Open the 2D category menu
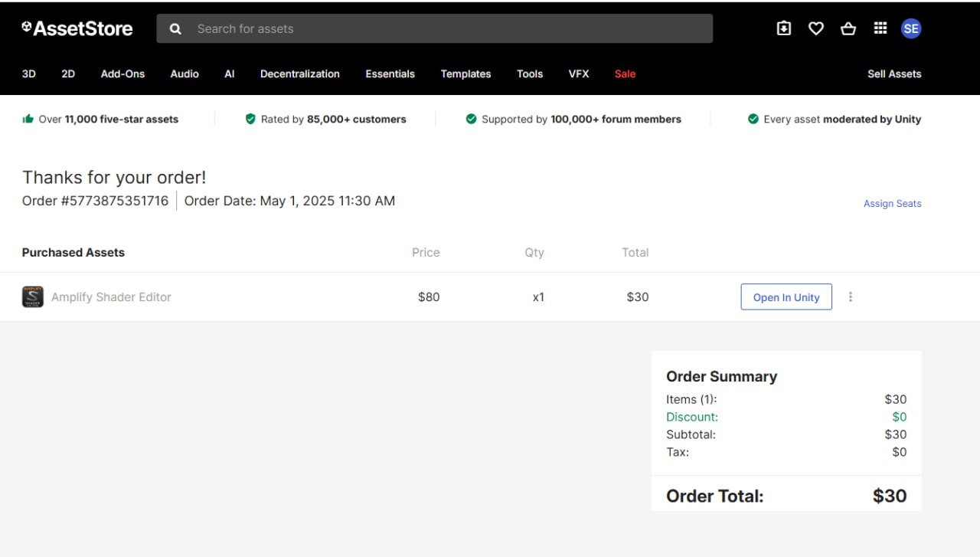980x557 pixels. point(68,74)
